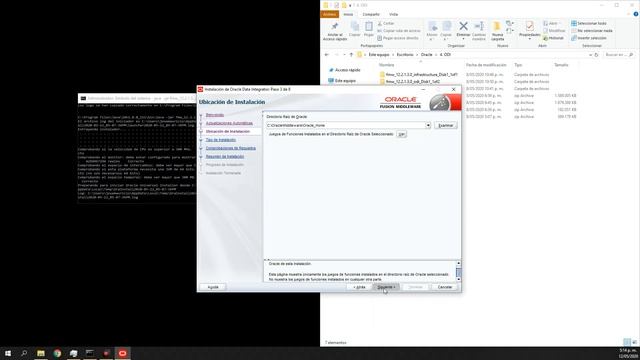Viewport: 640px width, 360px height.
Task: Click Historial in the Explorer ribbon
Action: 553,38
